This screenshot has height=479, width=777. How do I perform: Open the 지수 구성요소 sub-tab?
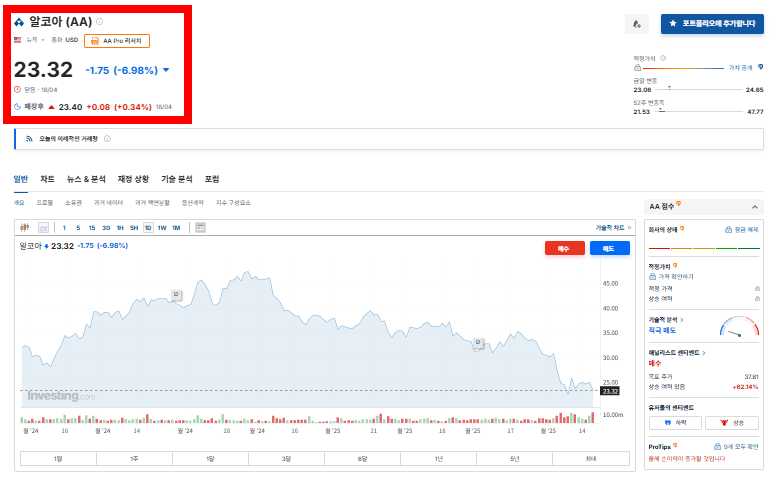[x=233, y=203]
